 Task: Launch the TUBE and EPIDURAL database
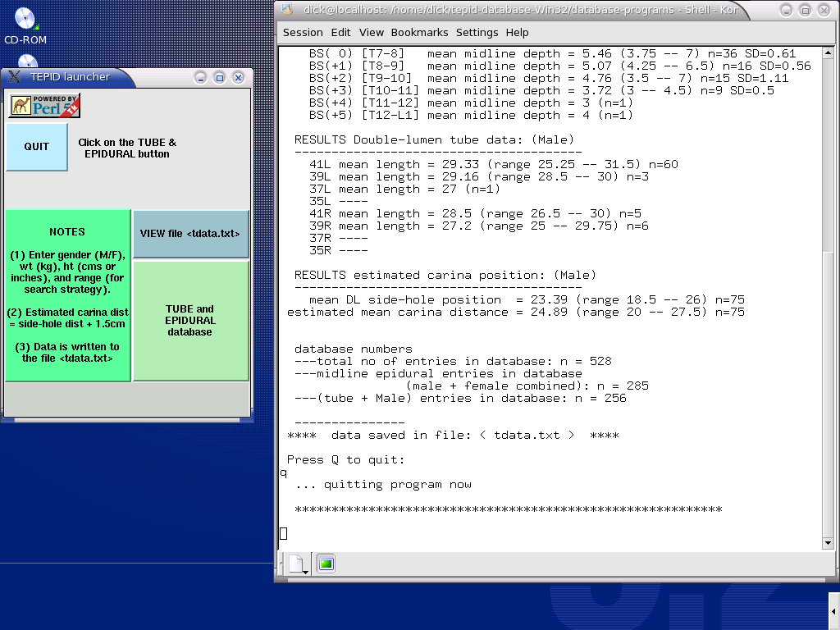[x=190, y=321]
